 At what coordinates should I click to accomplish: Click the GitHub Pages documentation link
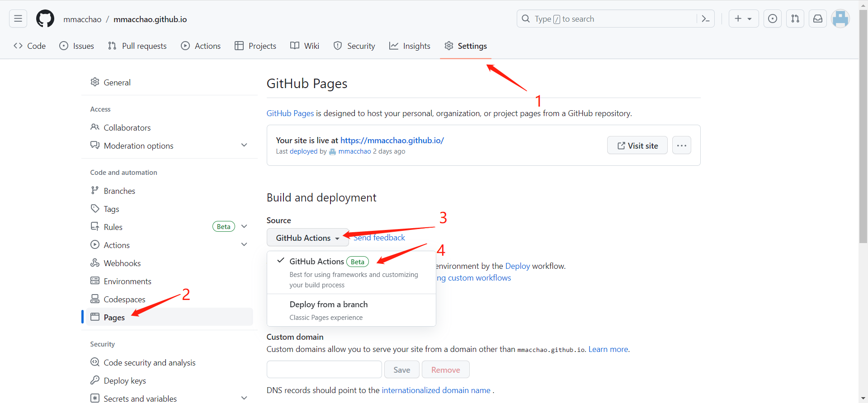click(290, 113)
